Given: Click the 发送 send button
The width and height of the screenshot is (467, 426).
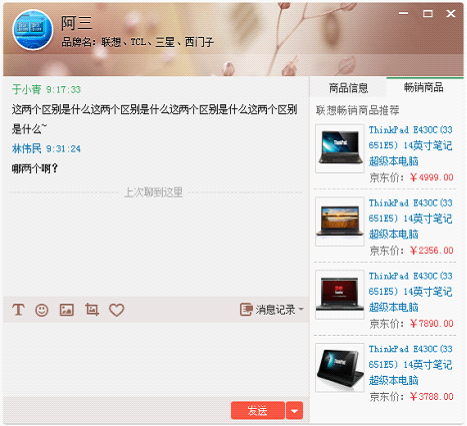Looking at the screenshot, I should [258, 410].
